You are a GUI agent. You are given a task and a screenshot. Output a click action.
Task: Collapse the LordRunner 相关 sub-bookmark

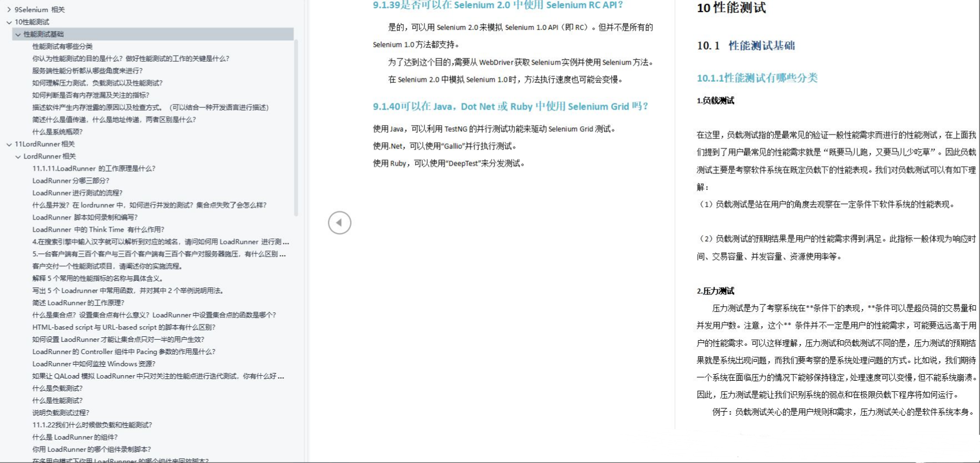(18, 156)
